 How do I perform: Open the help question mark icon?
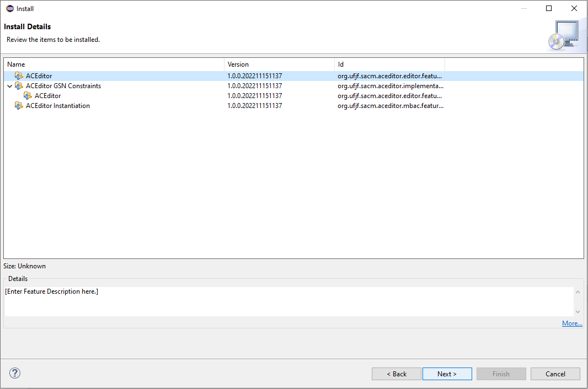(15, 373)
